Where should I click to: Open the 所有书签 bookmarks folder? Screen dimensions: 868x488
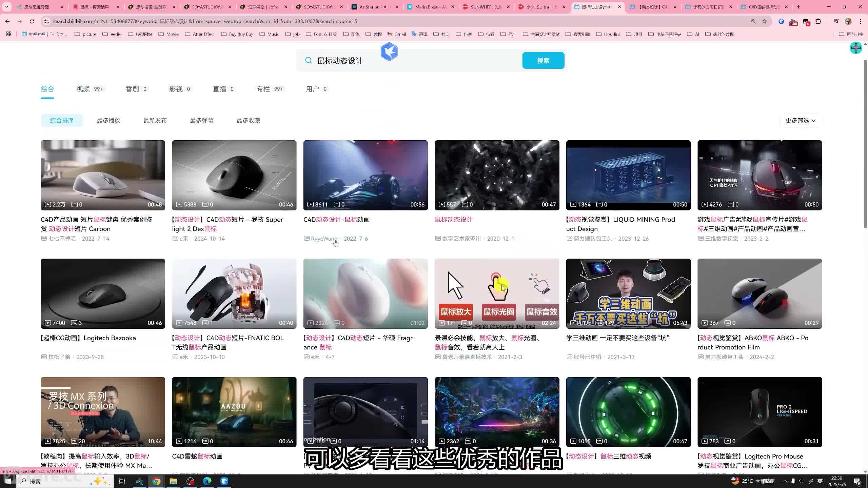(x=851, y=34)
